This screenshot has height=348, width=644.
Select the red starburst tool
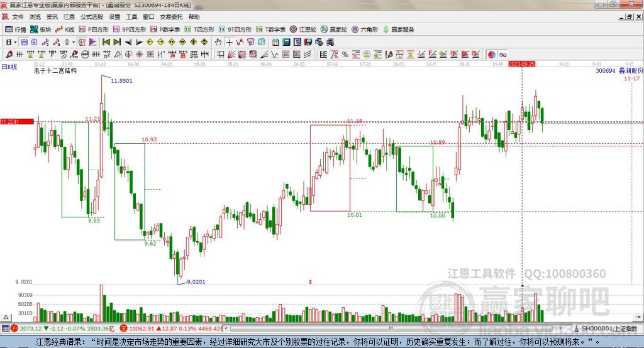pos(140,54)
